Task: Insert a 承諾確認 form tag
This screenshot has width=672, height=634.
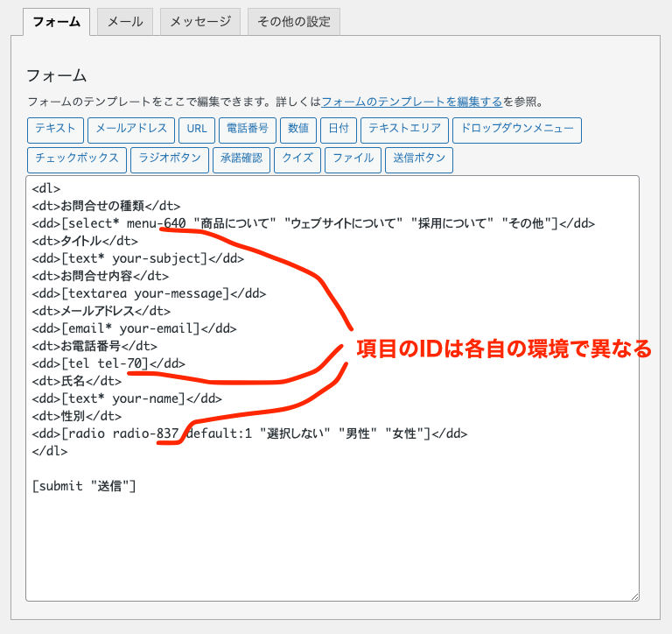Action: (241, 160)
